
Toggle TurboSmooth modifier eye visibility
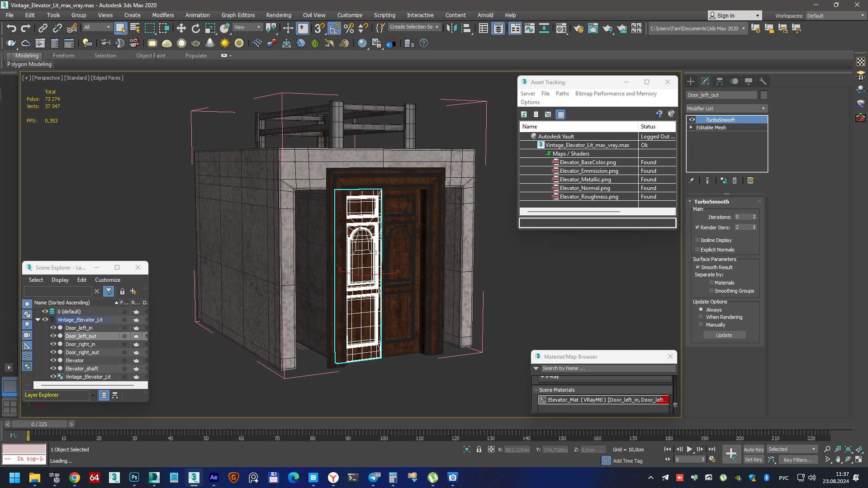pos(692,120)
